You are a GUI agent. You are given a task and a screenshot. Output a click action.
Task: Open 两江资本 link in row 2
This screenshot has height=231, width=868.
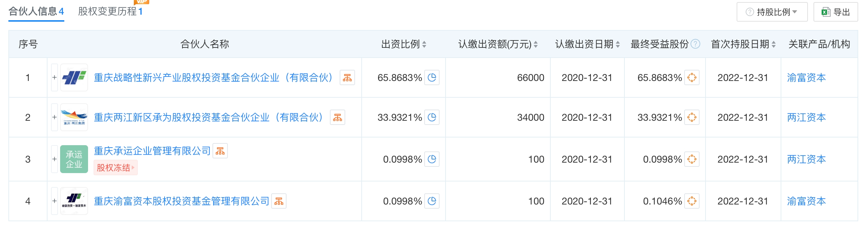(806, 117)
